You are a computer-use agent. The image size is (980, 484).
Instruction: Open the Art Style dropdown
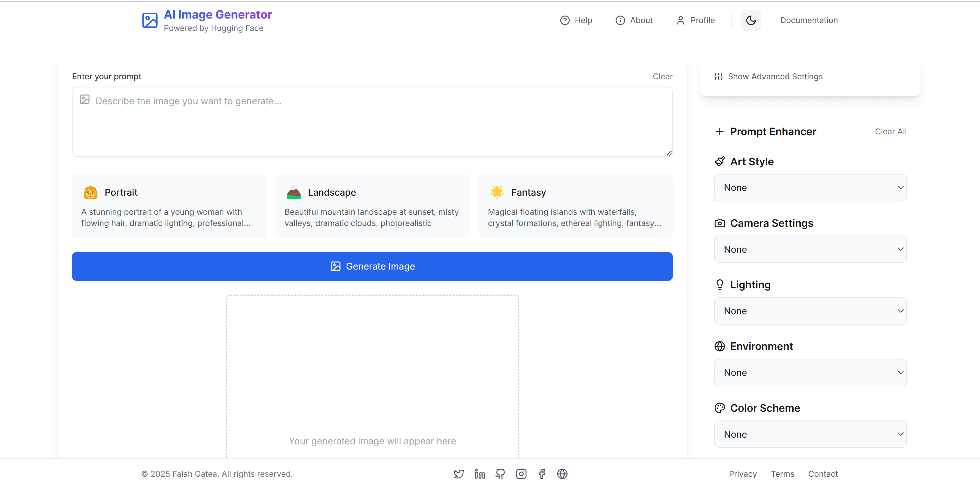[810, 187]
